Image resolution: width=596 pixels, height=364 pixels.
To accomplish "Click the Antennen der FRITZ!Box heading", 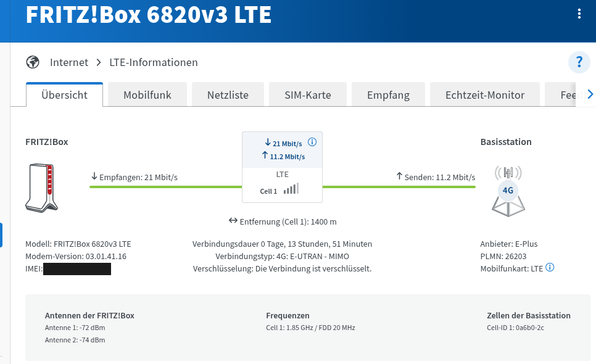I will point(89,315).
